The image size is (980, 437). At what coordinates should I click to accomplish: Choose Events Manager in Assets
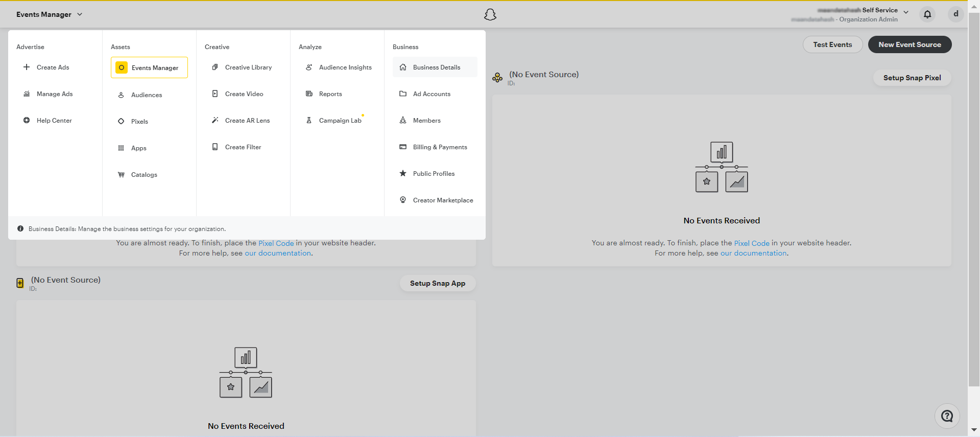point(149,67)
